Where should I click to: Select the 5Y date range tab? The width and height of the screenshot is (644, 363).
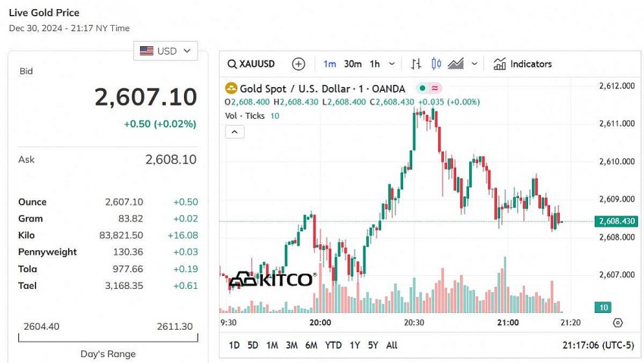click(373, 345)
